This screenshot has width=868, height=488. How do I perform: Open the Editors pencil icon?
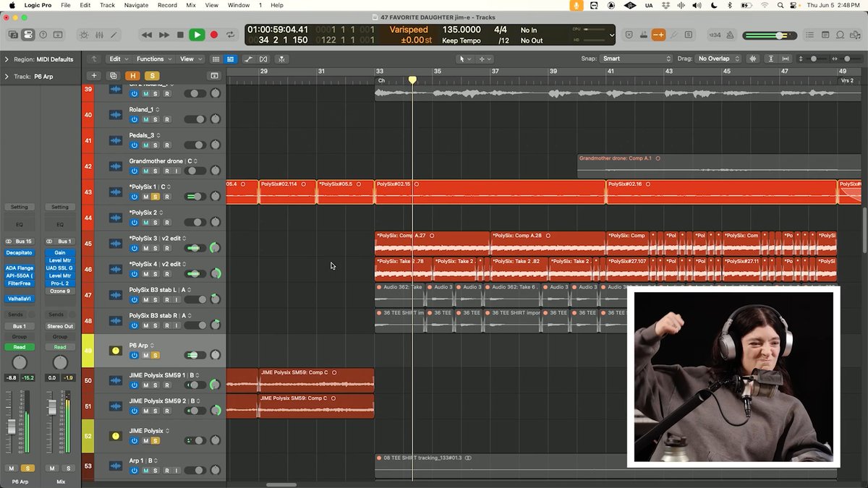point(114,34)
